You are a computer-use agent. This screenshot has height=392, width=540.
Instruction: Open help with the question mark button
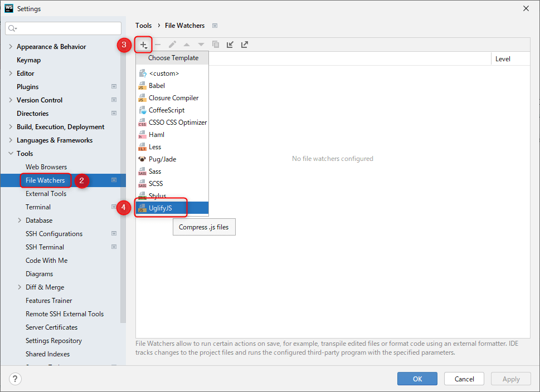pyautogui.click(x=15, y=379)
